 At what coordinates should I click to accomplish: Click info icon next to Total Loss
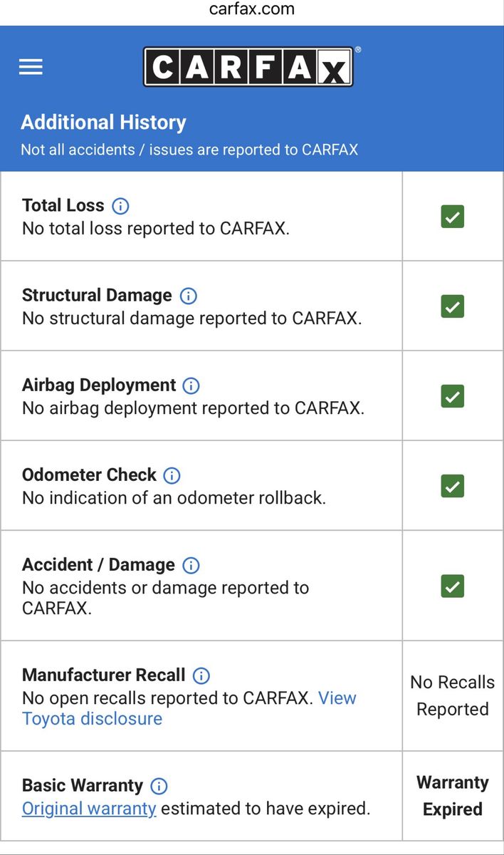pyautogui.click(x=121, y=207)
